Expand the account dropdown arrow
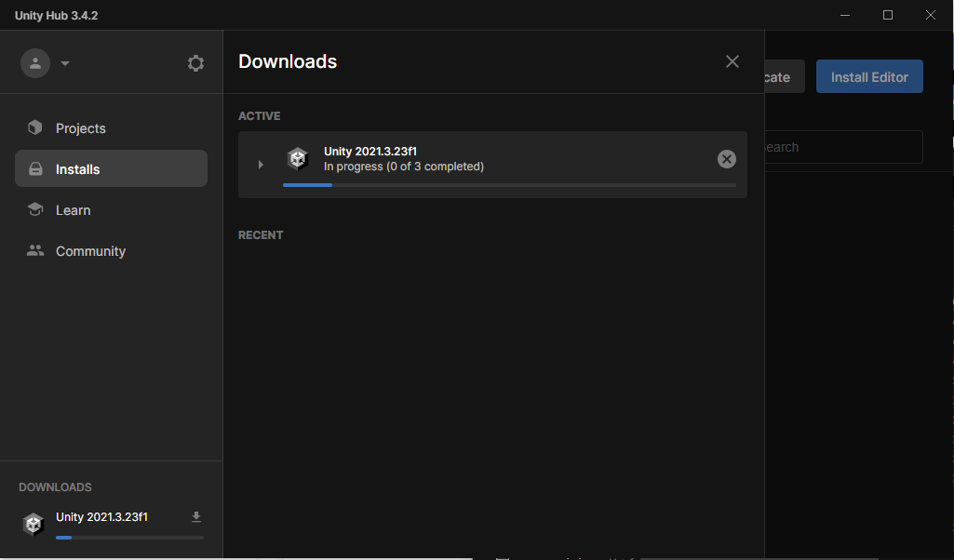 (x=65, y=63)
